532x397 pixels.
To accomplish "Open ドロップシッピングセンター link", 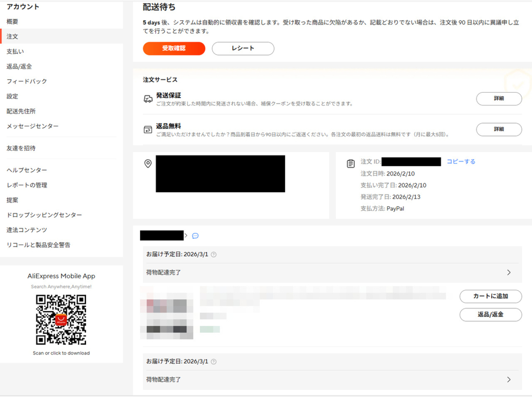I will [x=44, y=215].
